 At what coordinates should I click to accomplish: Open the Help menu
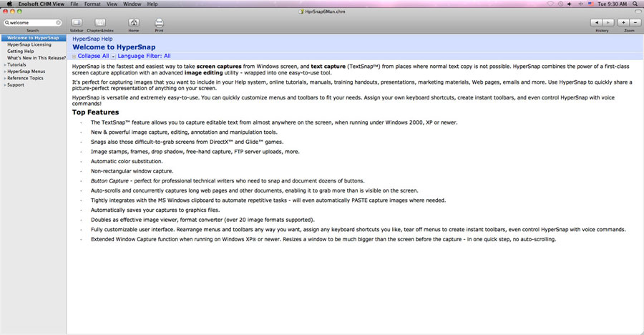[152, 4]
